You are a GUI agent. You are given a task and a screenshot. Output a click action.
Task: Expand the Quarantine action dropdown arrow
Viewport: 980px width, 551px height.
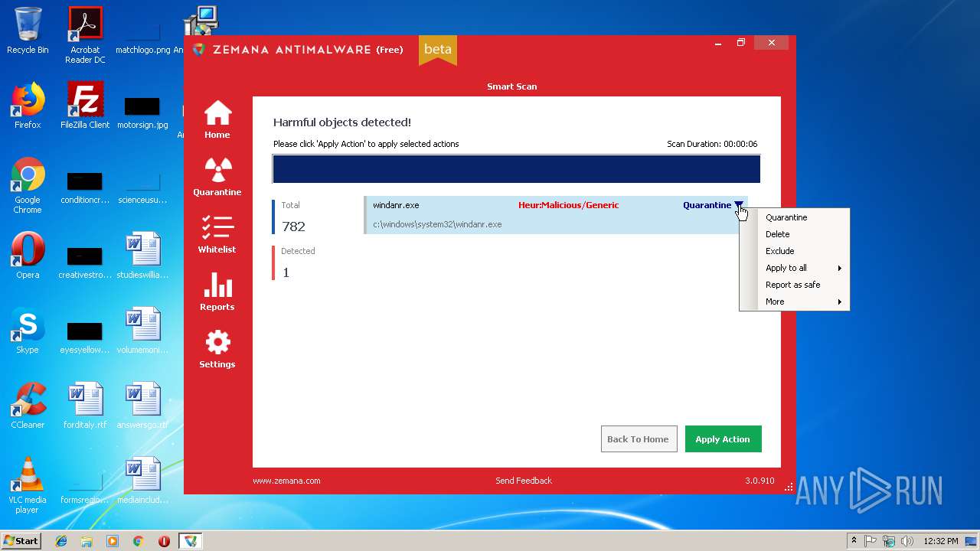click(739, 205)
